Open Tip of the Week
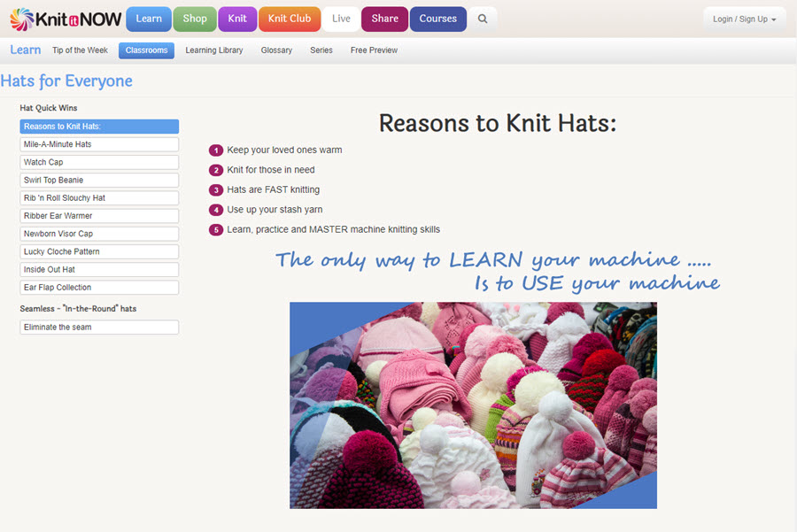The image size is (797, 532). click(80, 50)
